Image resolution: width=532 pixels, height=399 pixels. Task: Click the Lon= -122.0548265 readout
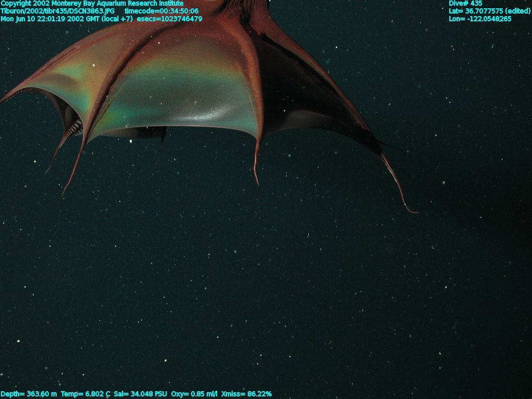click(x=480, y=19)
